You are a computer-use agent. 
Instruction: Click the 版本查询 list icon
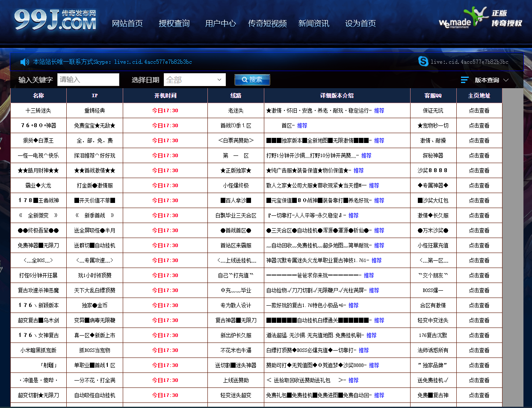coord(464,80)
